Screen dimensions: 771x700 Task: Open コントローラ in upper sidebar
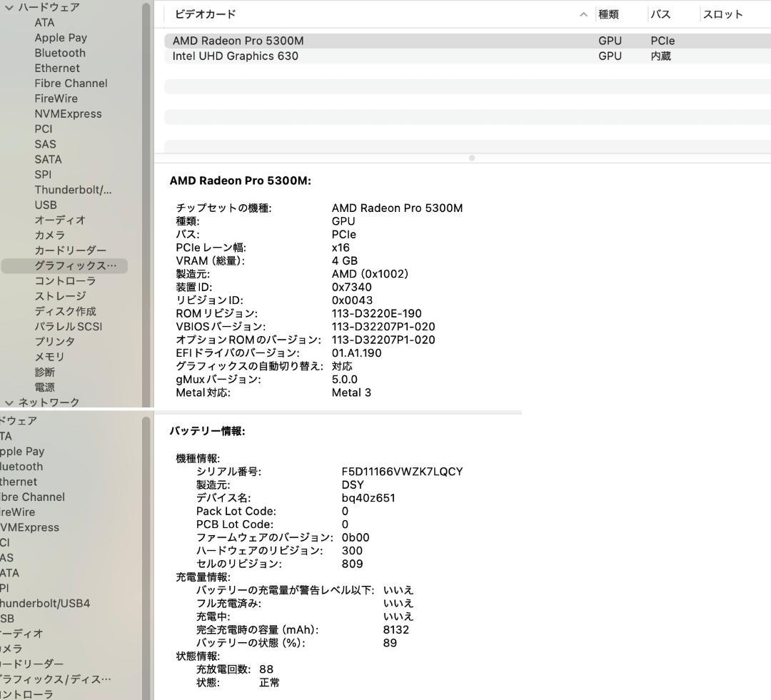pos(65,281)
